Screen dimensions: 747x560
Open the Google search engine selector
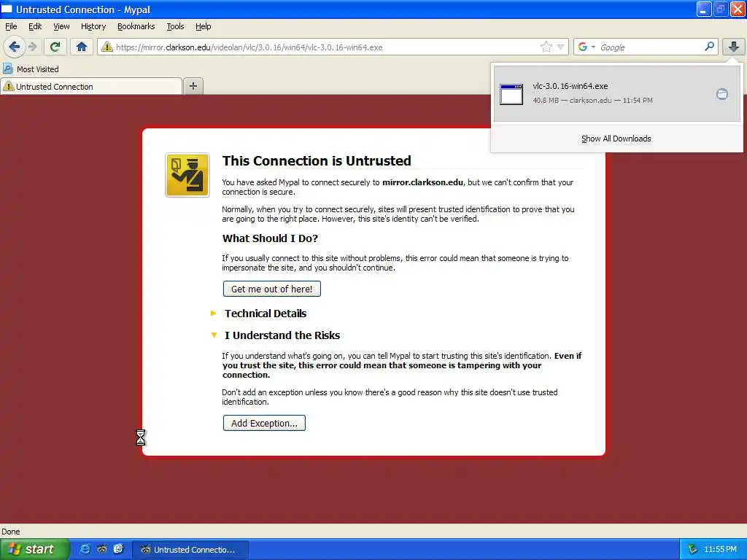587,47
